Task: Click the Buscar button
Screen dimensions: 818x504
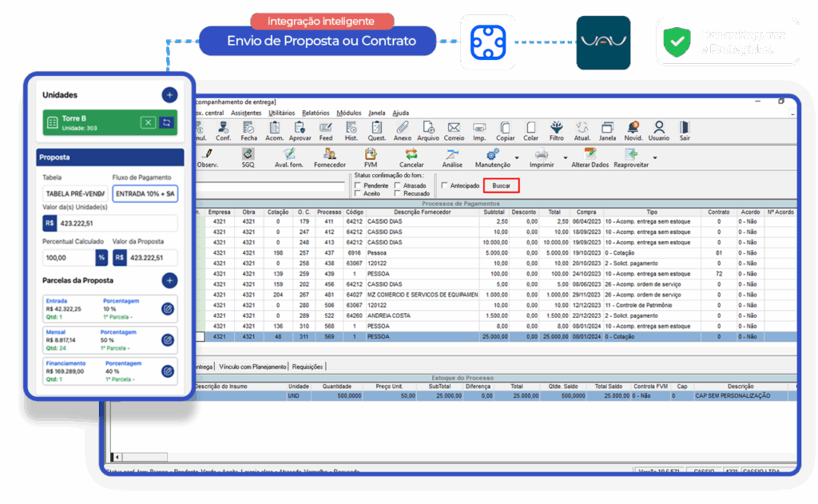Action: (x=502, y=185)
